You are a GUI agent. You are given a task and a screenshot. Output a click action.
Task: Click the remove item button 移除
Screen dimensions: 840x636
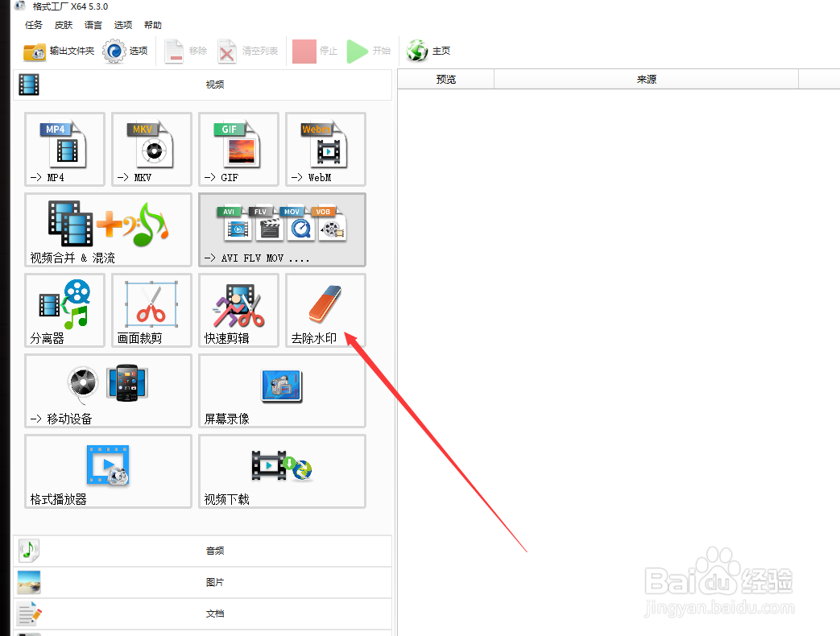click(185, 52)
